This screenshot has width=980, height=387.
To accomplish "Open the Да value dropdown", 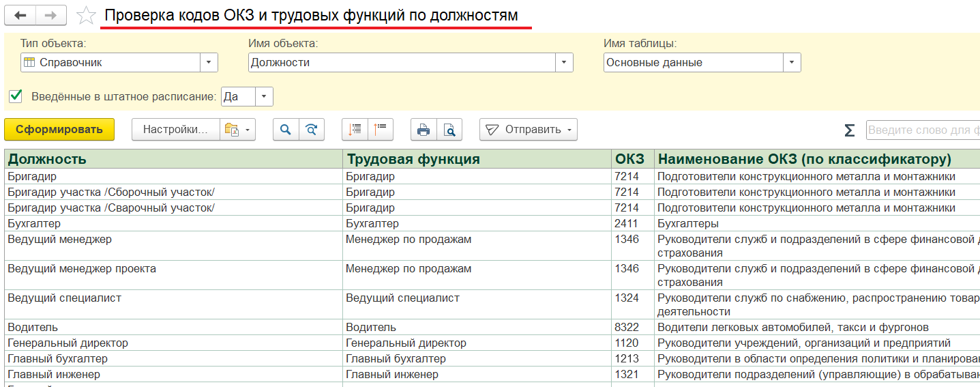I will coord(264,97).
